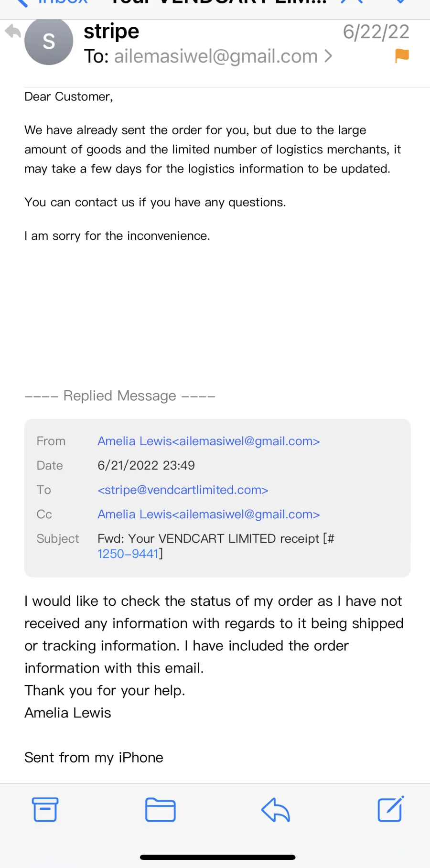Tap the 6/22/22 date label
430x868 pixels.
pyautogui.click(x=376, y=32)
